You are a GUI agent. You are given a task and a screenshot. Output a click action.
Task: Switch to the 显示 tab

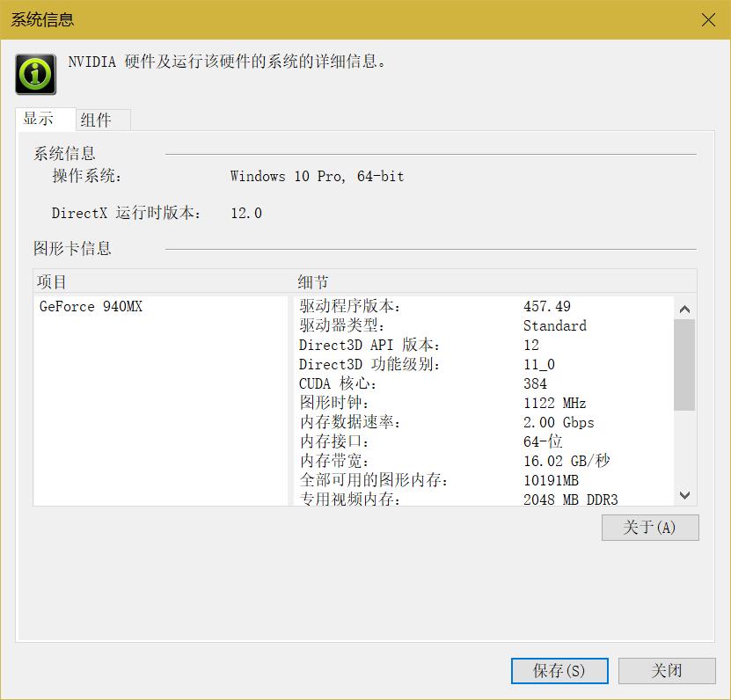coord(45,120)
